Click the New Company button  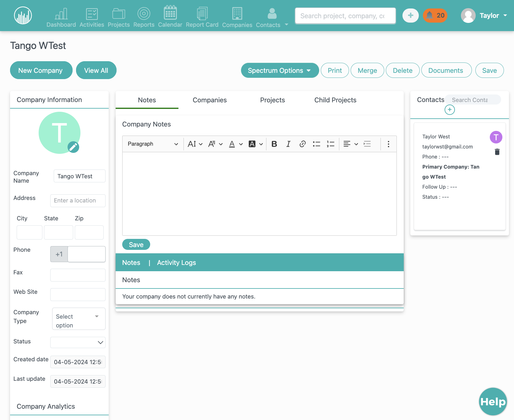[x=41, y=70]
